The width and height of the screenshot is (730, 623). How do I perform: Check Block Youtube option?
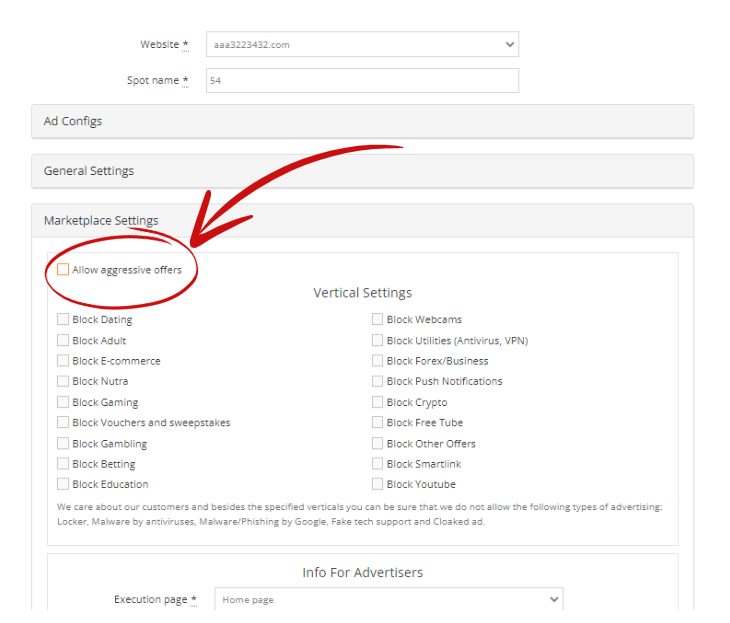pos(378,484)
